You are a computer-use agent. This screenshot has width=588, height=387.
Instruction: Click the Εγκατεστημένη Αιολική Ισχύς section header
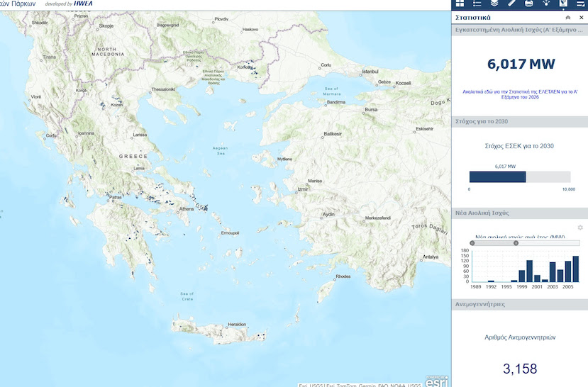click(520, 30)
